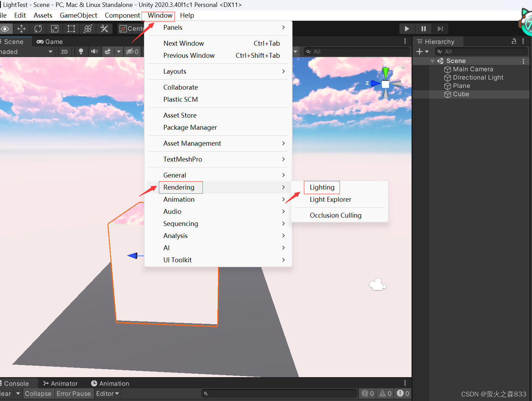Screen dimensions: 532x401
Task: Click blue Z axis of scene gizmo
Action: pyautogui.click(x=375, y=83)
